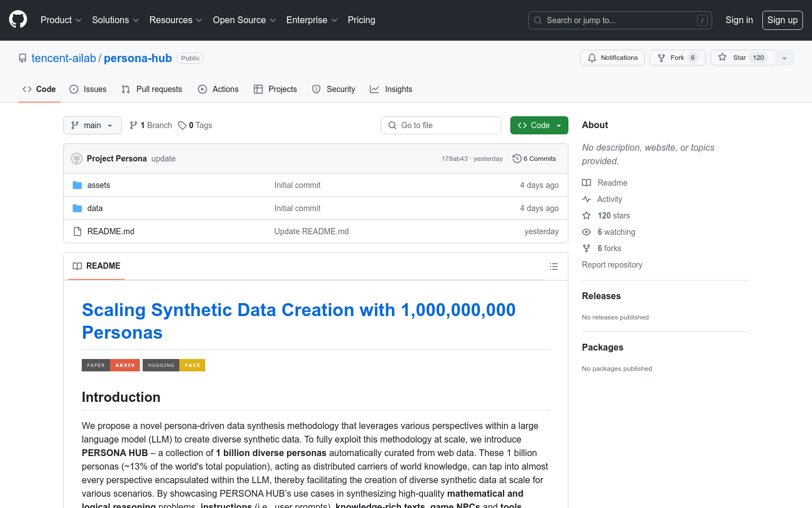The image size is (812, 508).
Task: Click the Project Persona author name
Action: 117,159
